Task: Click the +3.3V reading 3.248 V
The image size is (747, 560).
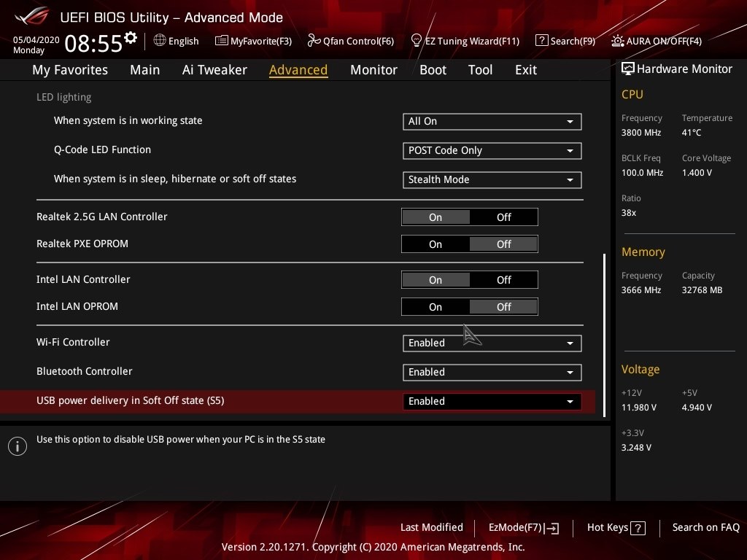Action: pyautogui.click(x=636, y=448)
